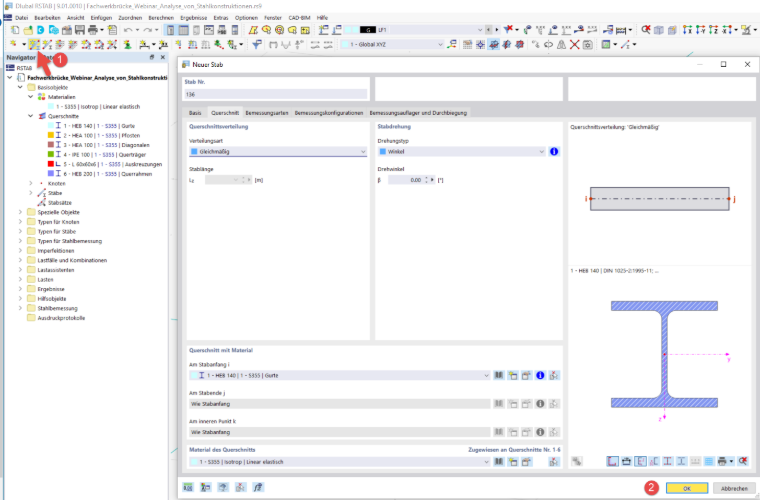Open the Material des Querschnitts dropdown
This screenshot has height=500, width=760.
tap(339, 462)
